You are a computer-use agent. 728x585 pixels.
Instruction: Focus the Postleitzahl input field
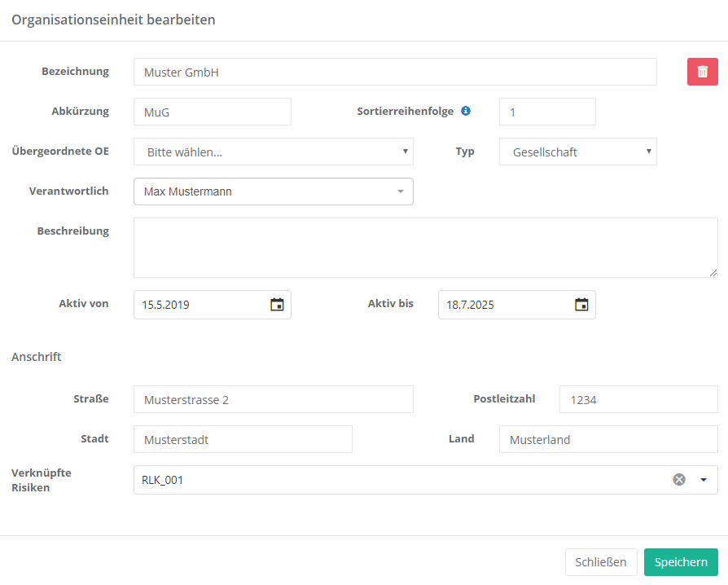[x=638, y=399]
